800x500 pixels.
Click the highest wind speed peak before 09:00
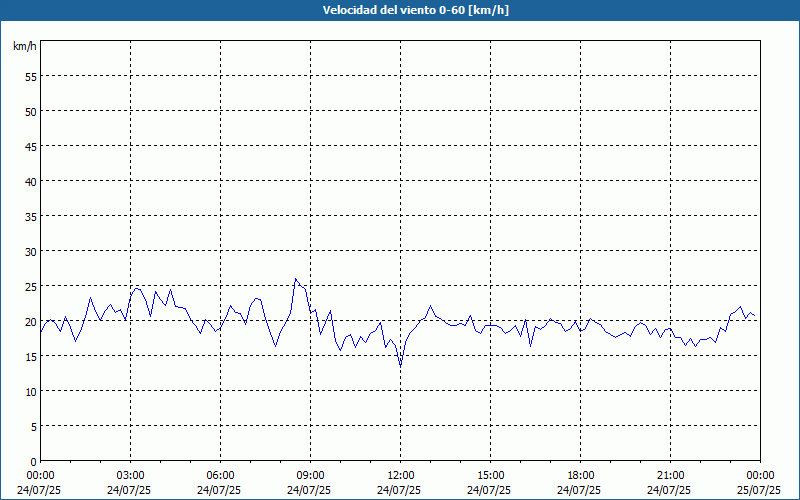point(295,279)
